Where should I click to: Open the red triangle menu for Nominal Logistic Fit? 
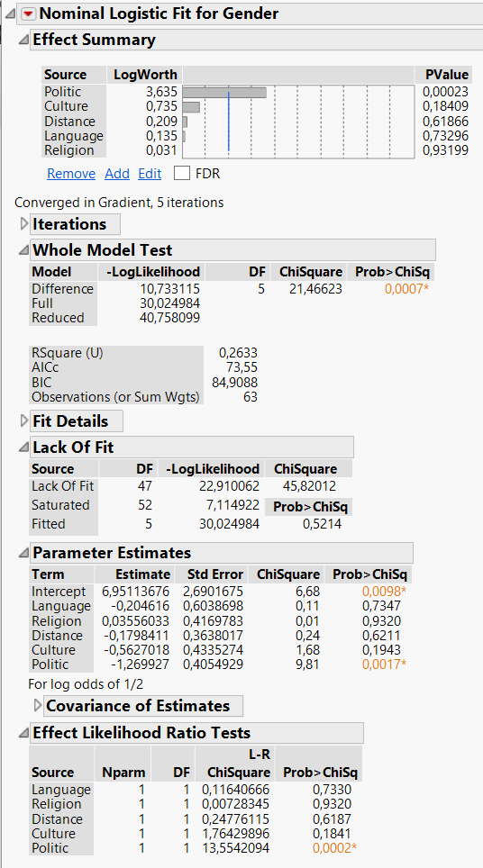28,14
